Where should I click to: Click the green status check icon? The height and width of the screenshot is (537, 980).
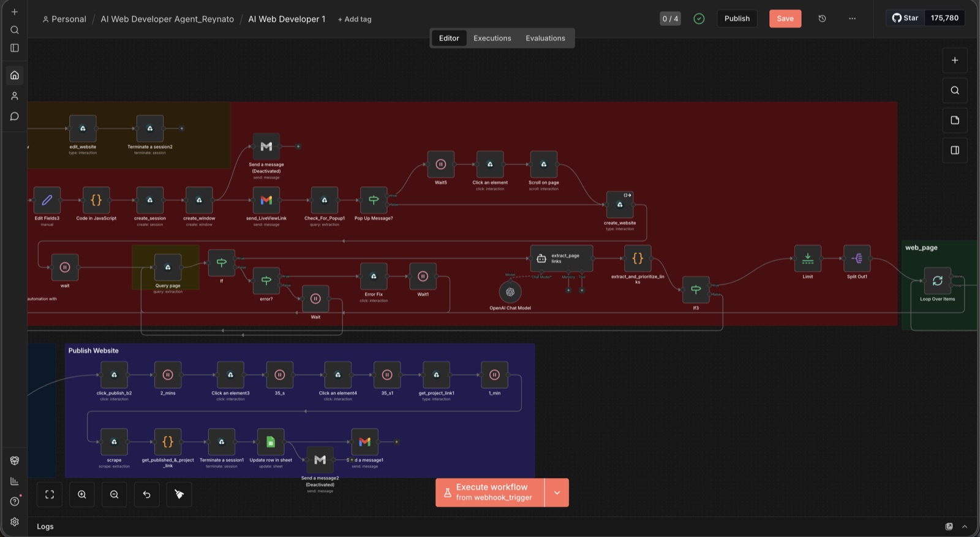point(699,18)
